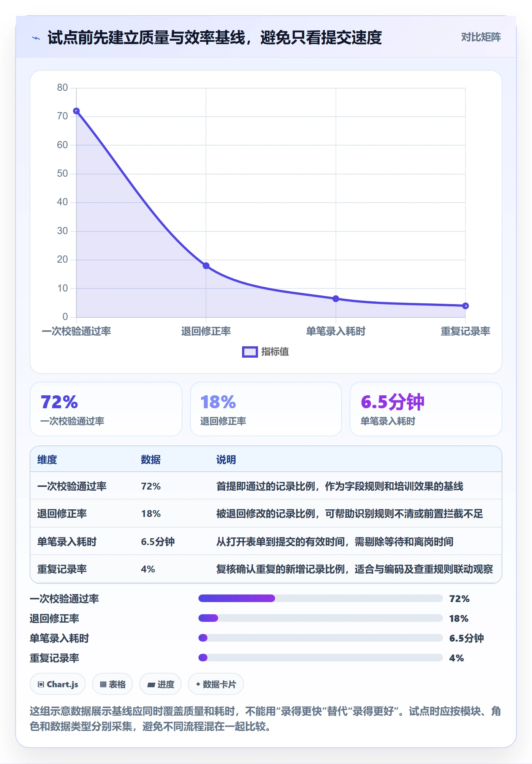Click the 6.5分钟 value in table
This screenshot has height=764, width=532.
[158, 542]
